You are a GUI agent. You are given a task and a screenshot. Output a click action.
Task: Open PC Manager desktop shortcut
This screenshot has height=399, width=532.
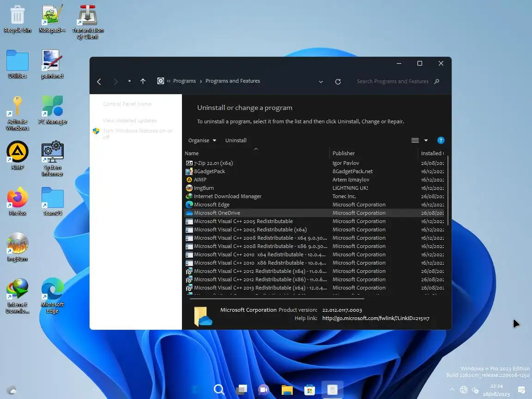pyautogui.click(x=53, y=110)
